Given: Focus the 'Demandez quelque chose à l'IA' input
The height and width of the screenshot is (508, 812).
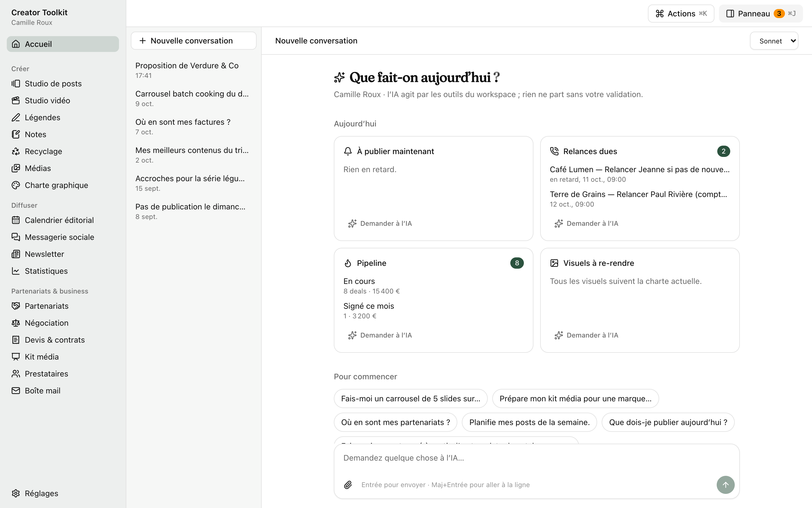Looking at the screenshot, I should coord(536,458).
